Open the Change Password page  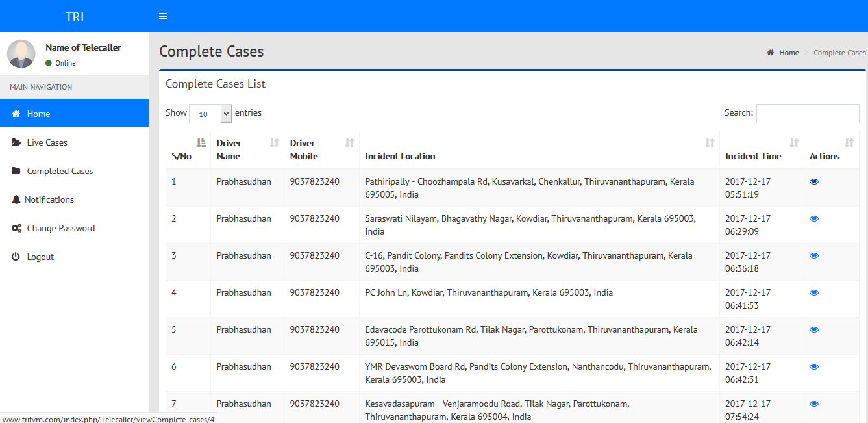60,228
